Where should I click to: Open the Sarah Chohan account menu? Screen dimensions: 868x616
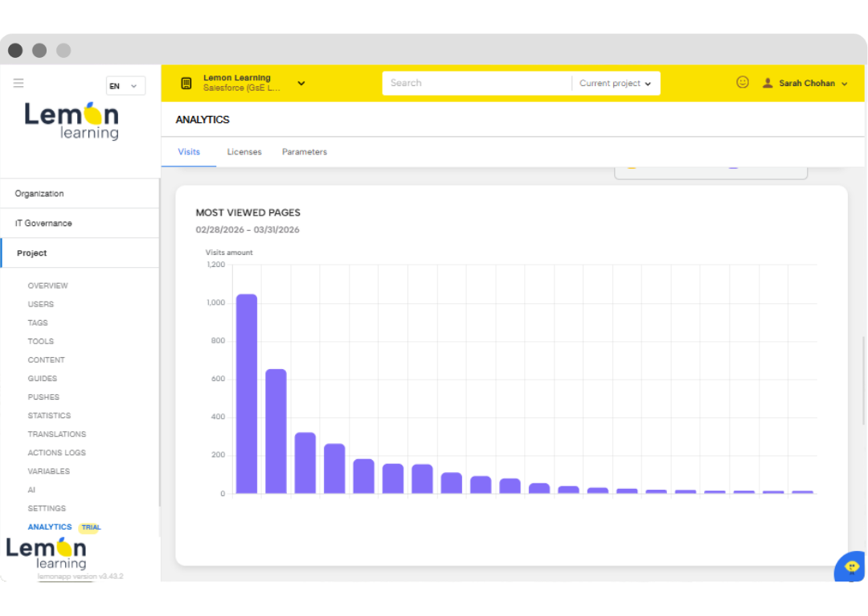point(805,82)
